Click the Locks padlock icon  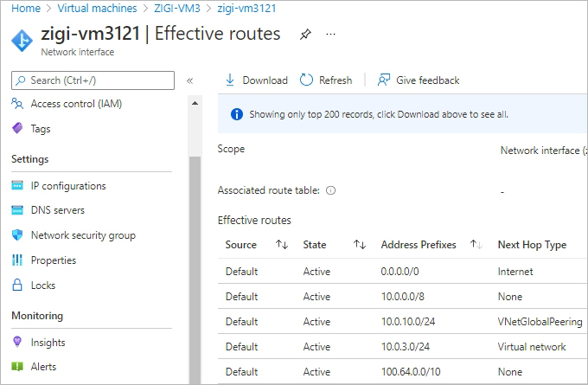[x=17, y=285]
